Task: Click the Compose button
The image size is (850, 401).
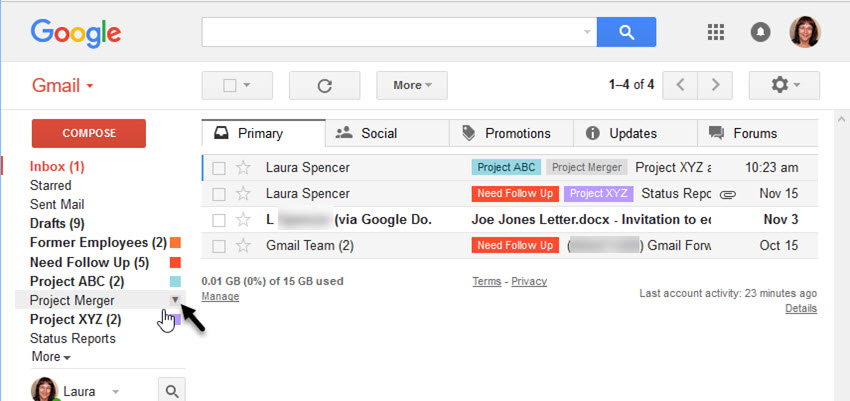Action: point(89,133)
